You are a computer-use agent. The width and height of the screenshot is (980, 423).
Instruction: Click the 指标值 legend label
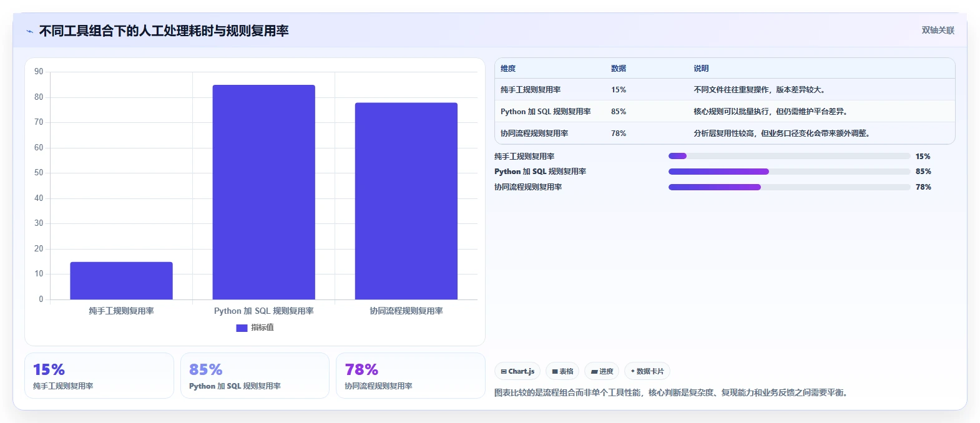(x=262, y=328)
